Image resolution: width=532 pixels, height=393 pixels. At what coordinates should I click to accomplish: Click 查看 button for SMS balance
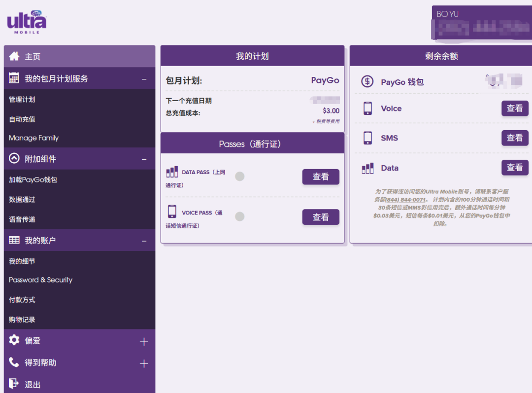pos(515,138)
